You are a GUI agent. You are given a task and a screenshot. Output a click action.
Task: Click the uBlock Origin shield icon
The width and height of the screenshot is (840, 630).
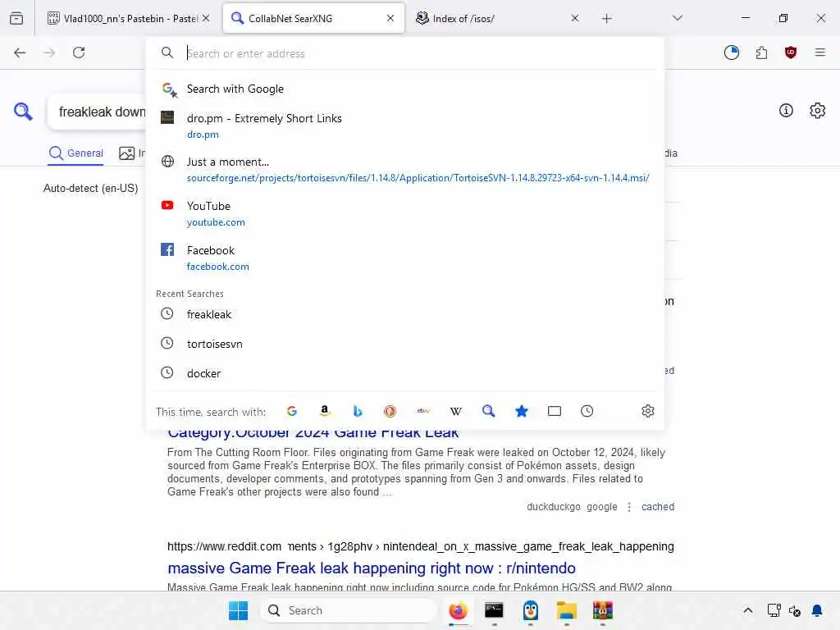coord(791,52)
